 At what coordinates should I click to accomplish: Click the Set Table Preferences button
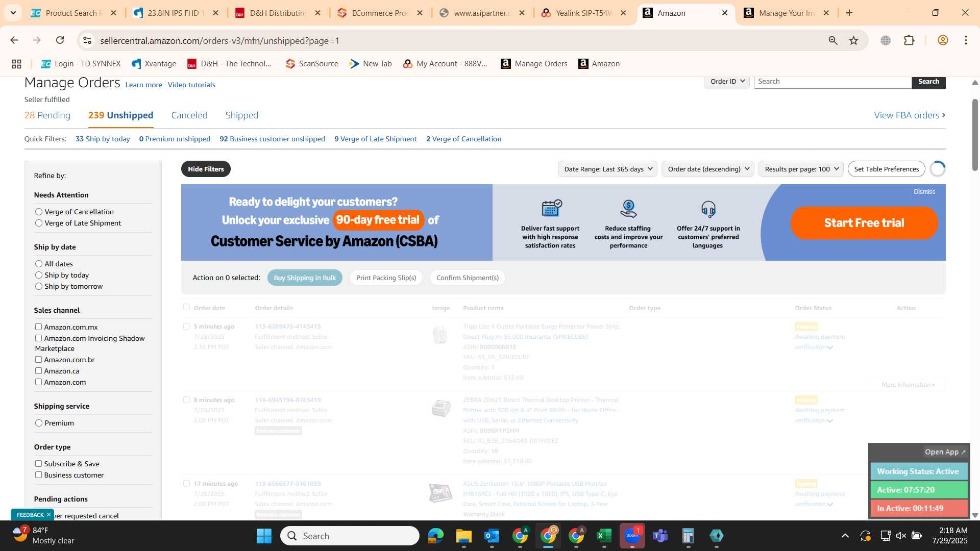coord(887,169)
